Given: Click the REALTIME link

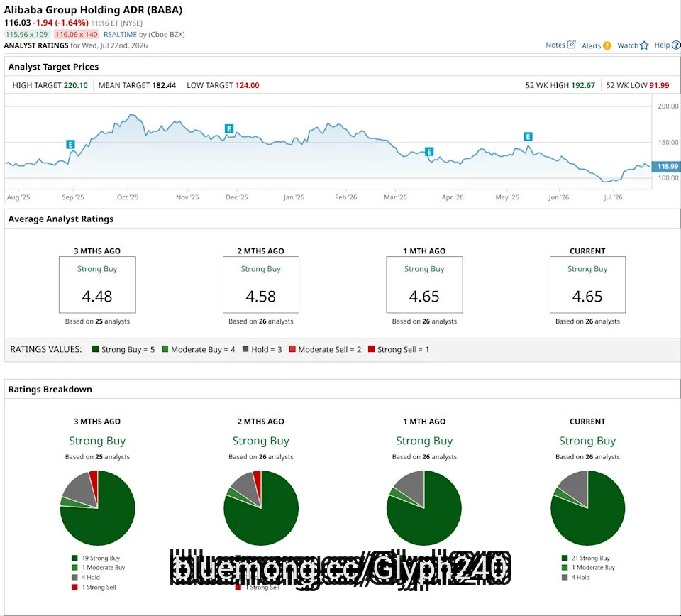Looking at the screenshot, I should [x=120, y=34].
